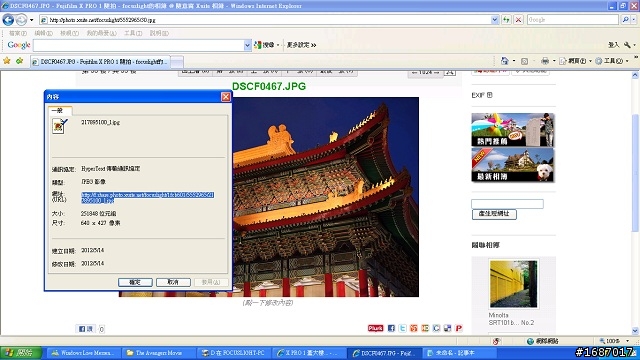Expand the EXIF section toggle icon
The image size is (640, 360).
click(489, 95)
